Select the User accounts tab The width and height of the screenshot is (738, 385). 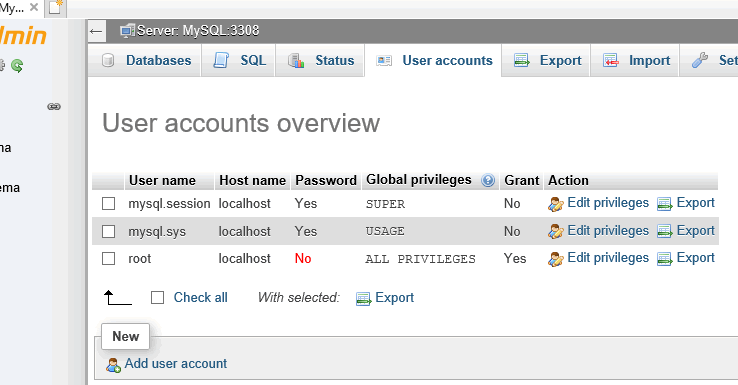click(x=433, y=60)
